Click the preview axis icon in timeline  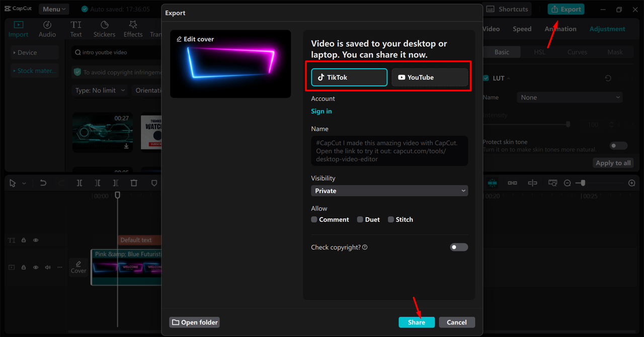click(x=533, y=183)
